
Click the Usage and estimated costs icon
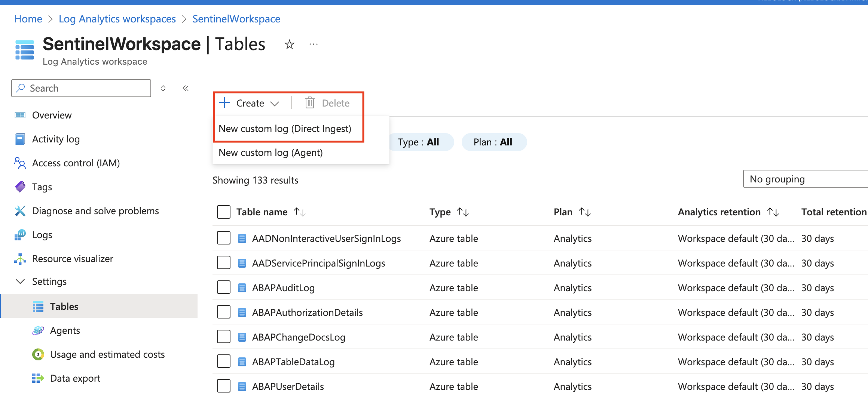click(x=38, y=354)
